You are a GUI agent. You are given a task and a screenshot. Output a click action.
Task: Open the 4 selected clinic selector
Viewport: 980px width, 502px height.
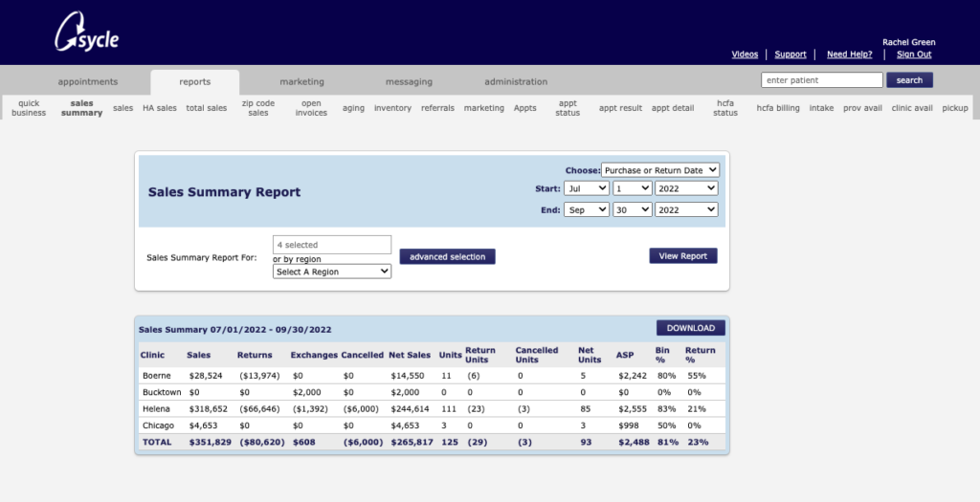(332, 245)
